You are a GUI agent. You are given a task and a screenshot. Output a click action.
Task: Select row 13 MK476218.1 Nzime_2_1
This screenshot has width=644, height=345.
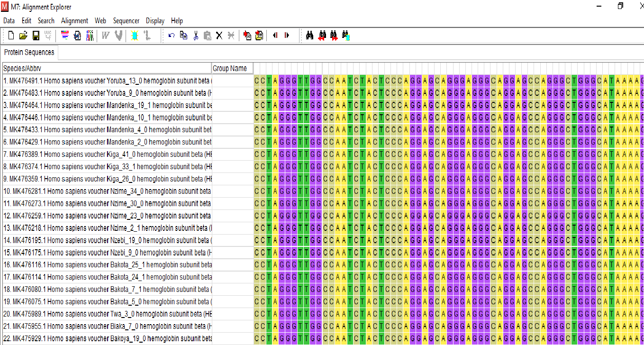click(107, 228)
